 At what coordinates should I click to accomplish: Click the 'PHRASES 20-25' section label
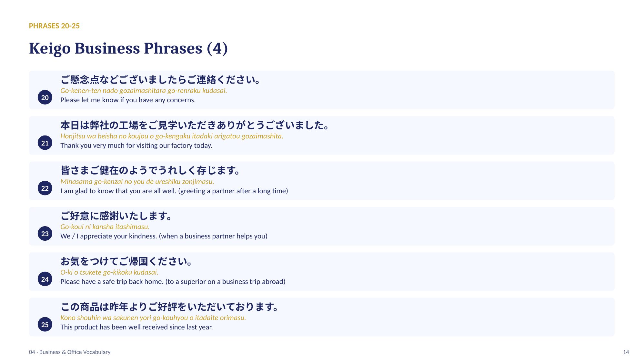54,26
